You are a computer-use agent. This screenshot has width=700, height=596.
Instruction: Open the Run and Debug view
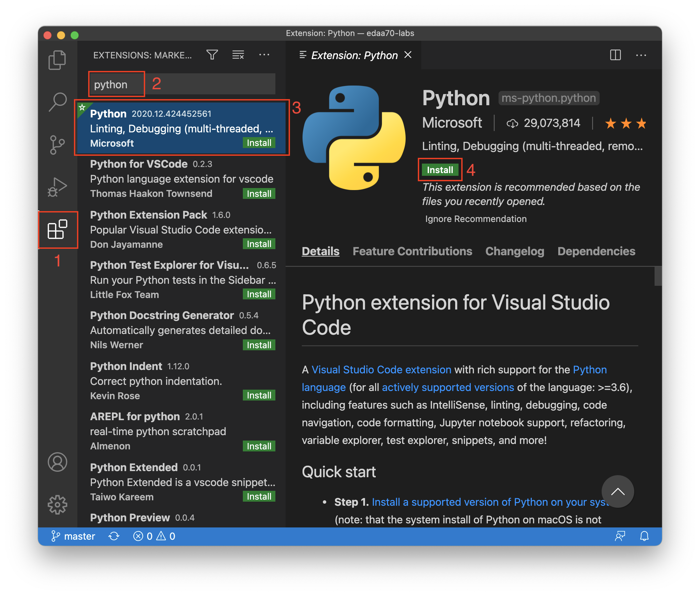point(57,187)
